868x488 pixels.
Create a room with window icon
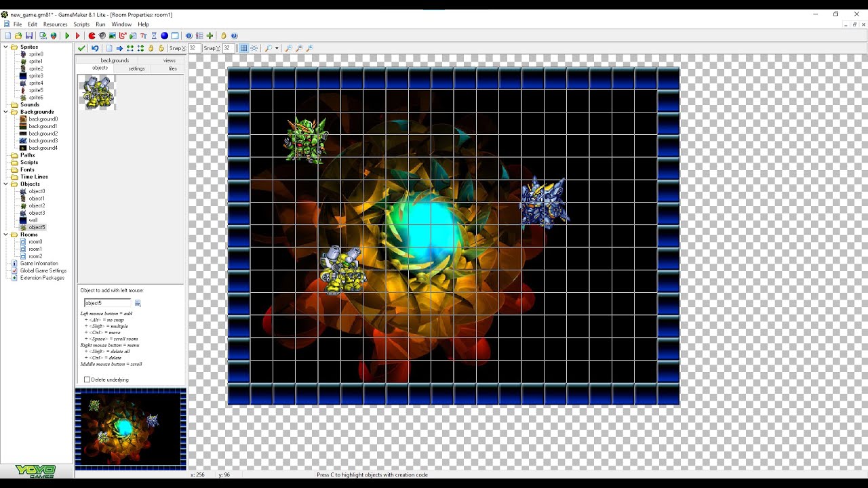coord(175,36)
